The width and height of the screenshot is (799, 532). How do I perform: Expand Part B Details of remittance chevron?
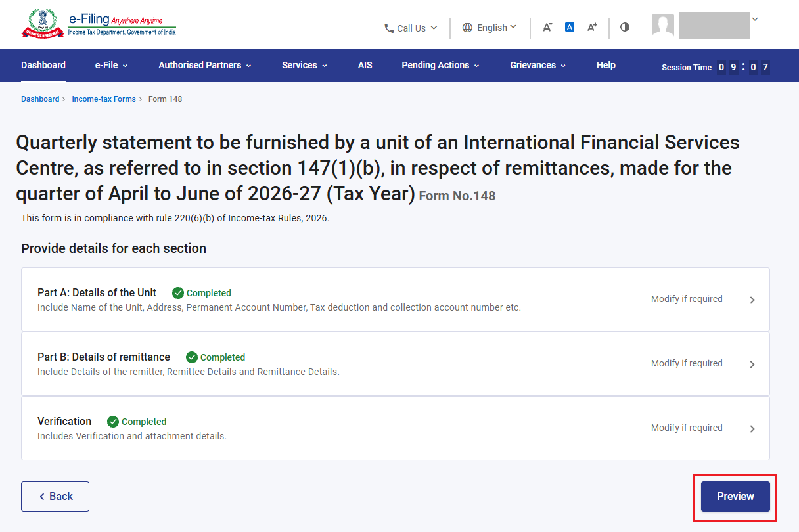click(752, 365)
